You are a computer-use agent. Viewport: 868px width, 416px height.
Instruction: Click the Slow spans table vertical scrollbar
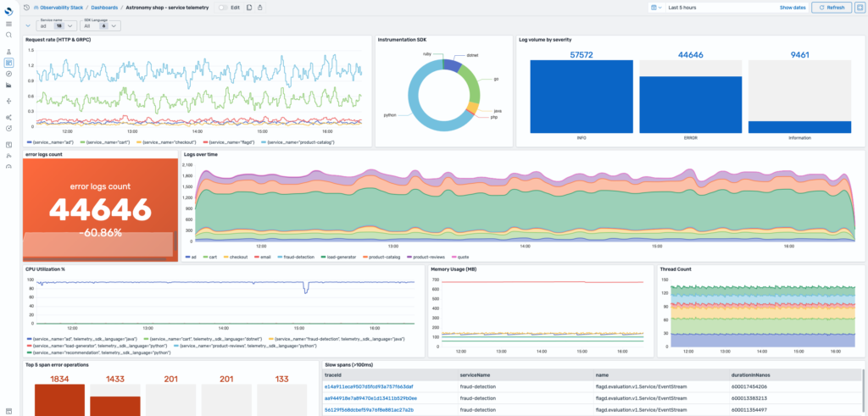click(862, 391)
